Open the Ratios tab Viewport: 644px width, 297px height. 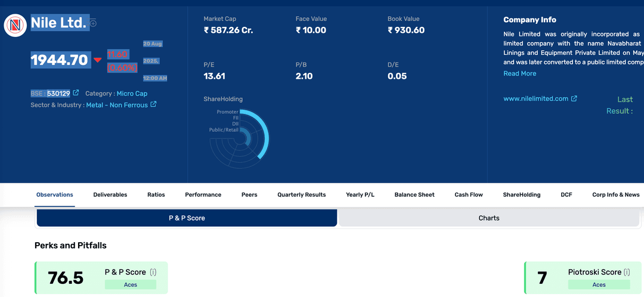click(x=156, y=194)
